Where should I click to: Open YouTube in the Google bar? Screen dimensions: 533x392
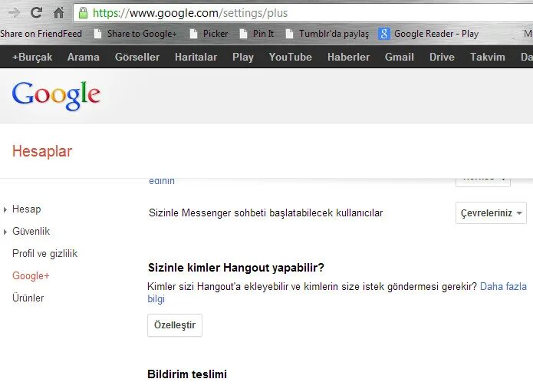(291, 57)
